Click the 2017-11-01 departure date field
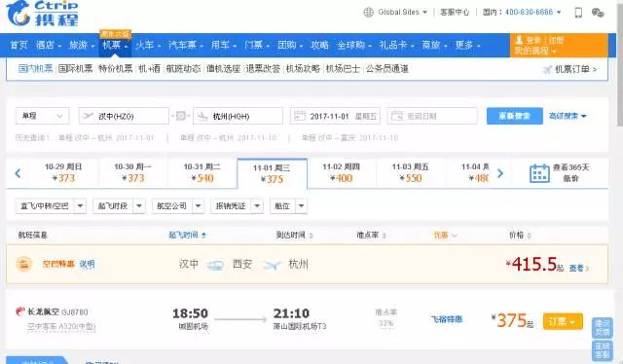 335,116
